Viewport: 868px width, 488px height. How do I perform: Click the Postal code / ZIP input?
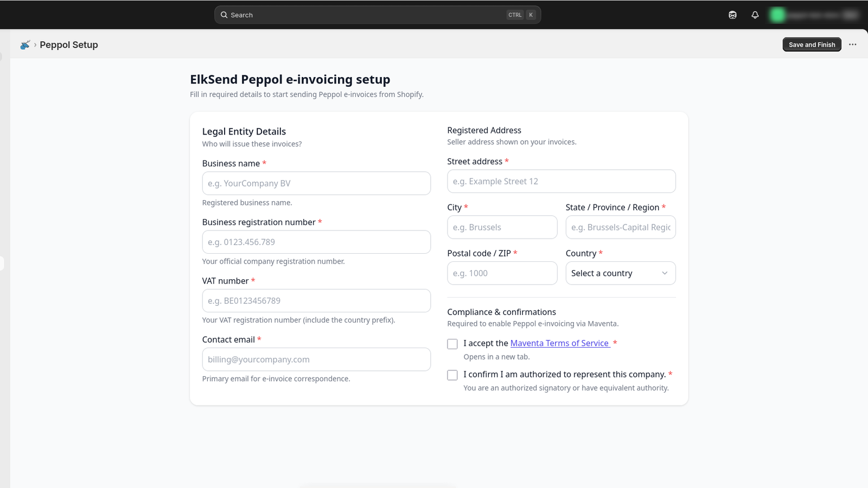(x=502, y=273)
